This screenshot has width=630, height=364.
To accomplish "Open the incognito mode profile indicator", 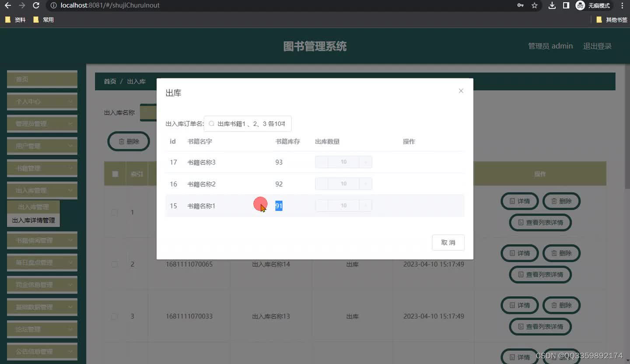I will [593, 6].
